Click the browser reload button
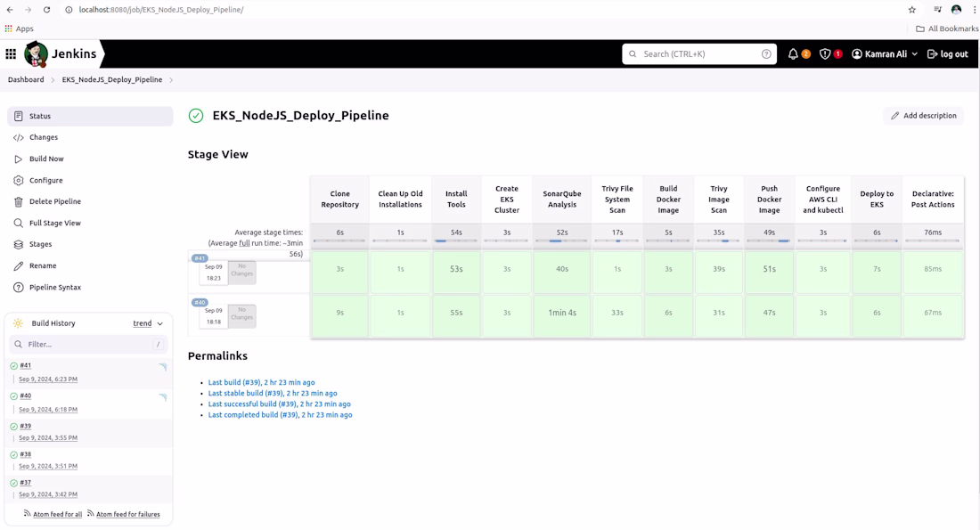Screen dimensions: 980x530 coord(46,10)
